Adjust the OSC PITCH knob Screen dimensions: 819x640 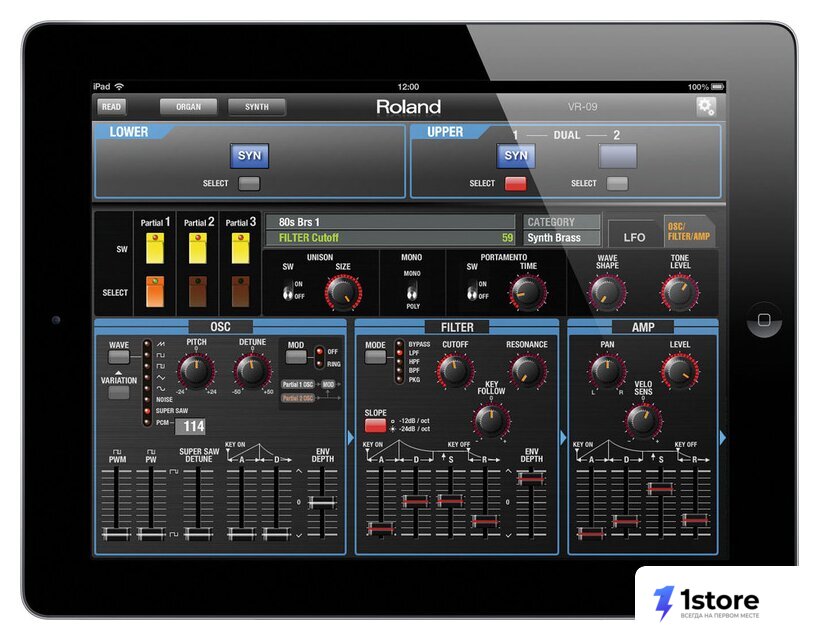coord(196,370)
